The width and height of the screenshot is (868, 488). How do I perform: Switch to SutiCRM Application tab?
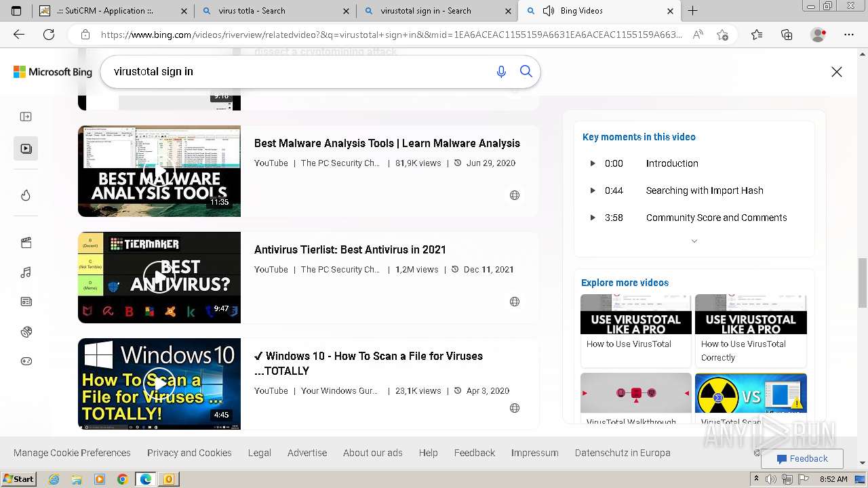[113, 11]
